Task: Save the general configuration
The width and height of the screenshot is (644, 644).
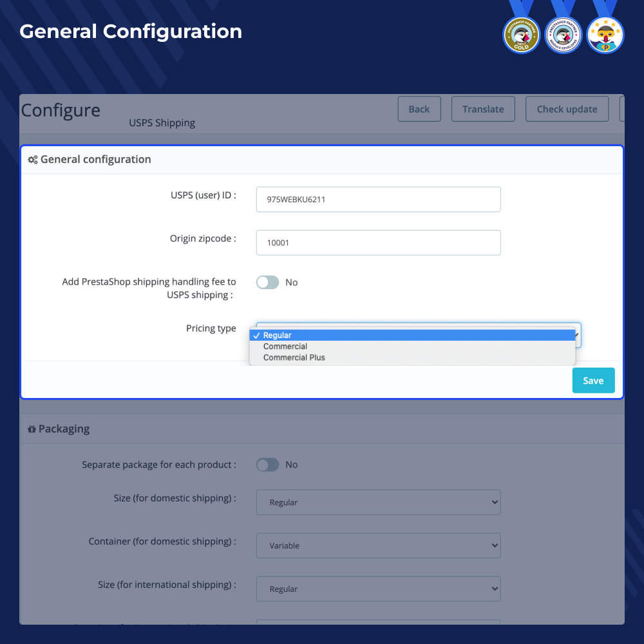Action: 593,381
